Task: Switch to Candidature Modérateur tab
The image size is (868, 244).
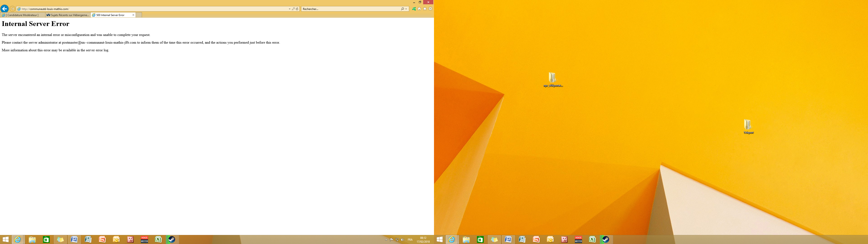Action: (x=22, y=15)
